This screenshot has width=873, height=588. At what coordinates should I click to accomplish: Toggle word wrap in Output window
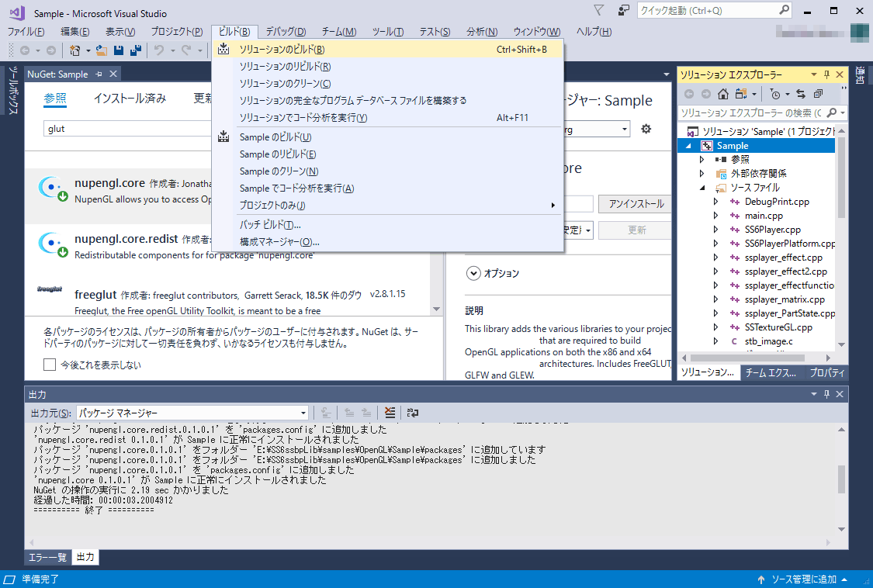(413, 413)
